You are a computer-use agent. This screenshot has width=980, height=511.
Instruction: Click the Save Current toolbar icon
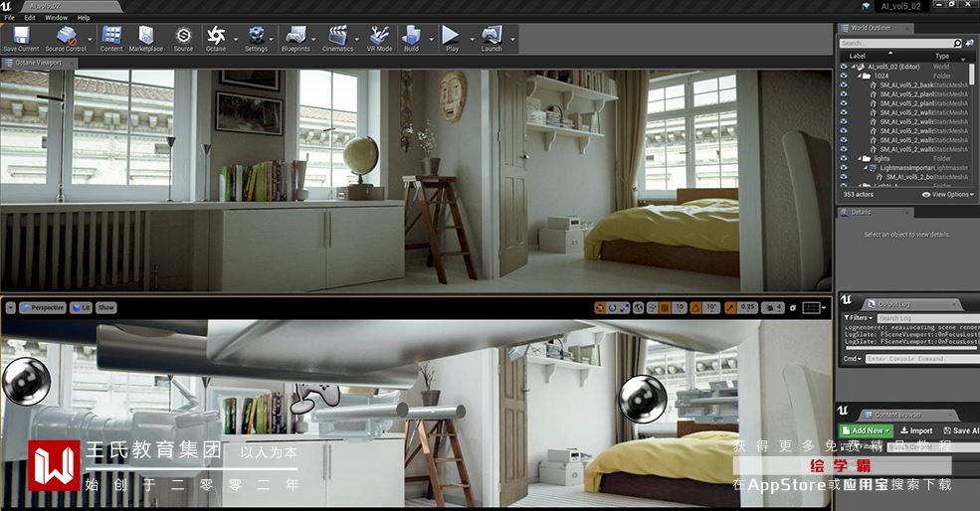pos(21,38)
